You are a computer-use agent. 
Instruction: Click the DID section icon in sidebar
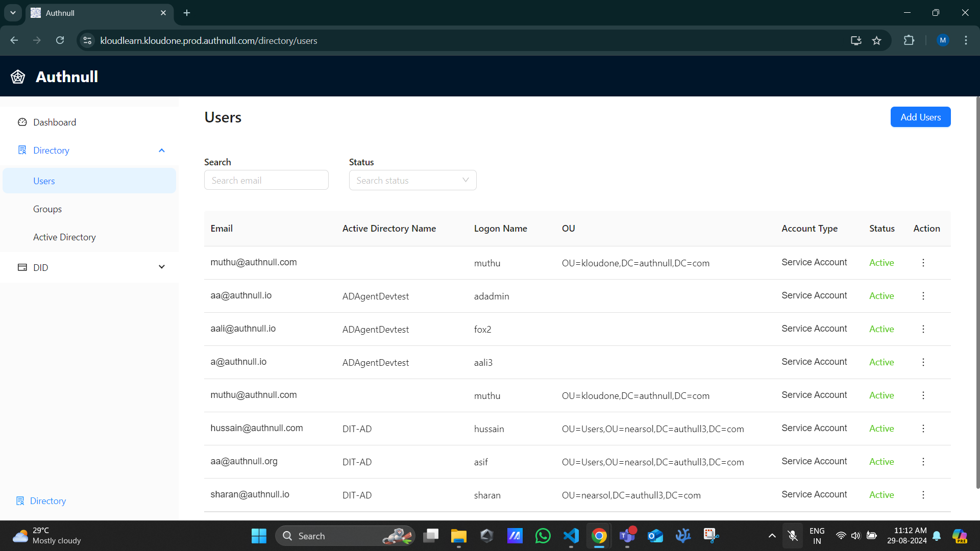22,267
